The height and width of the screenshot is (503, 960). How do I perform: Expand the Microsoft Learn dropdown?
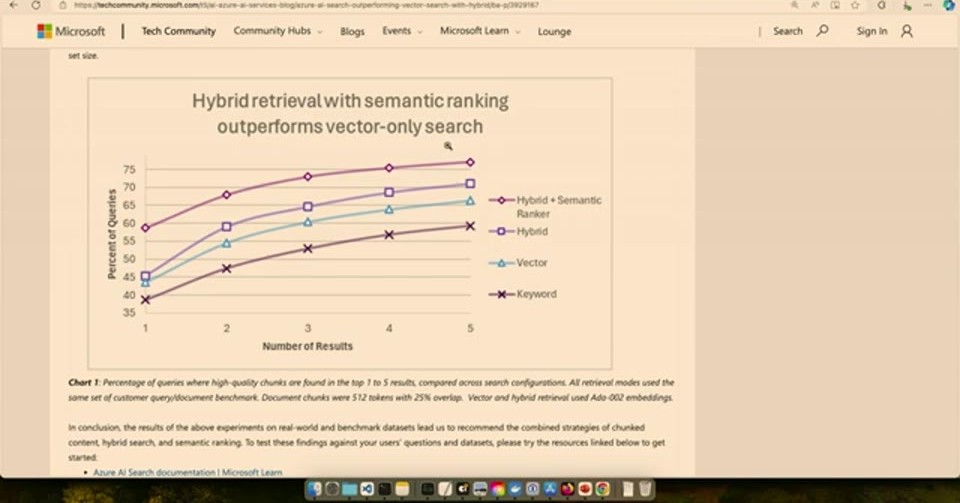point(480,31)
